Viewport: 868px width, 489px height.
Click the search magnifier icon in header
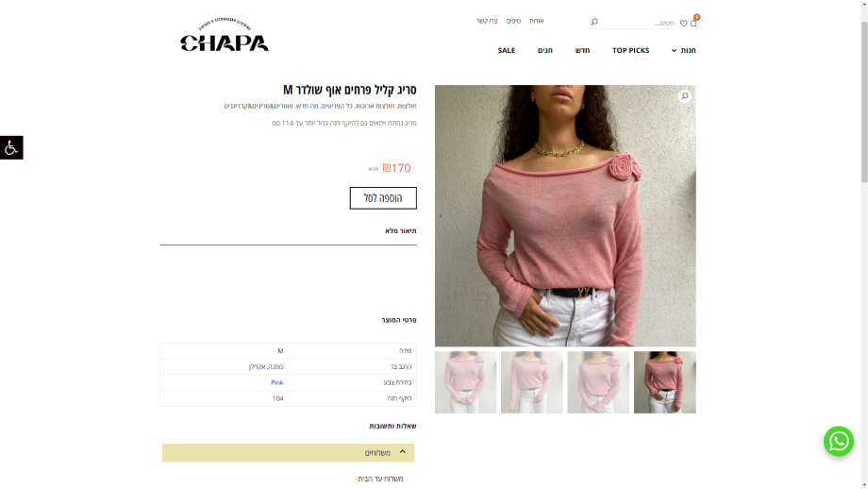click(x=594, y=22)
